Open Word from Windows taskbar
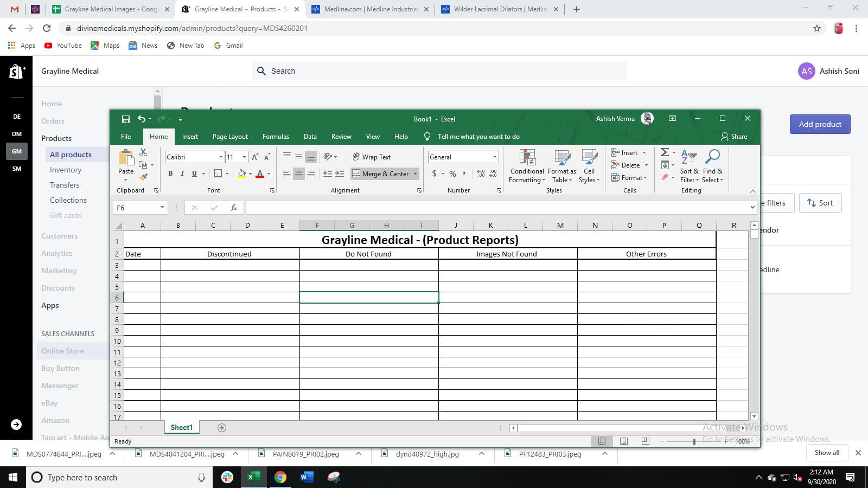This screenshot has width=868, height=488. pos(307,477)
